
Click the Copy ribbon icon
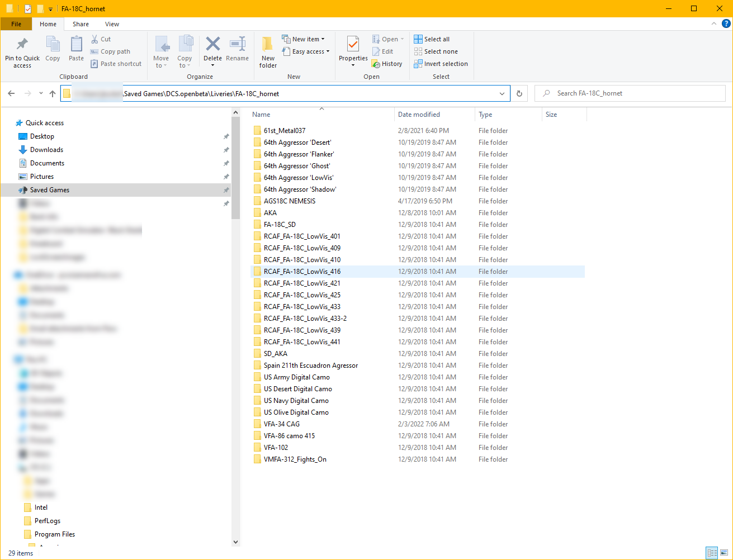(x=53, y=44)
